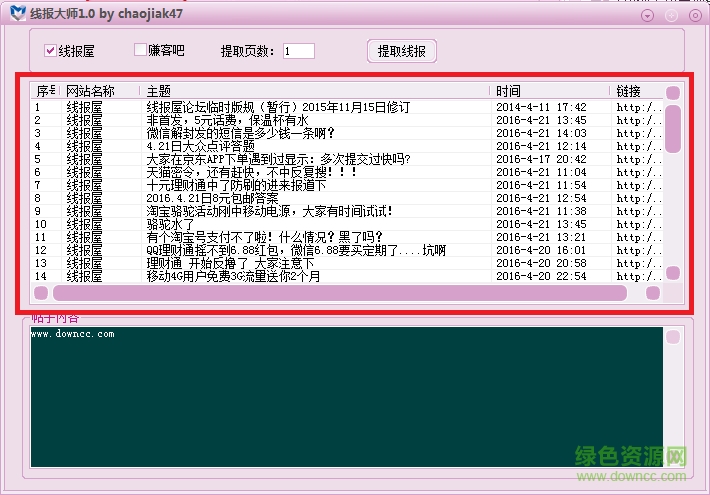Viewport: 710px width, 495px height.
Task: Focus the 提取页数 input field
Action: point(298,51)
